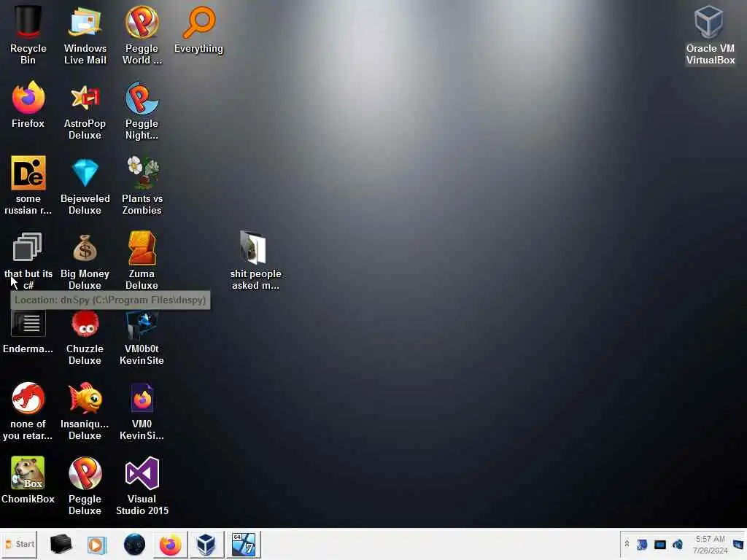Select Big Money Deluxe icon
Image resolution: width=747 pixels, height=560 pixels.
[x=85, y=260]
